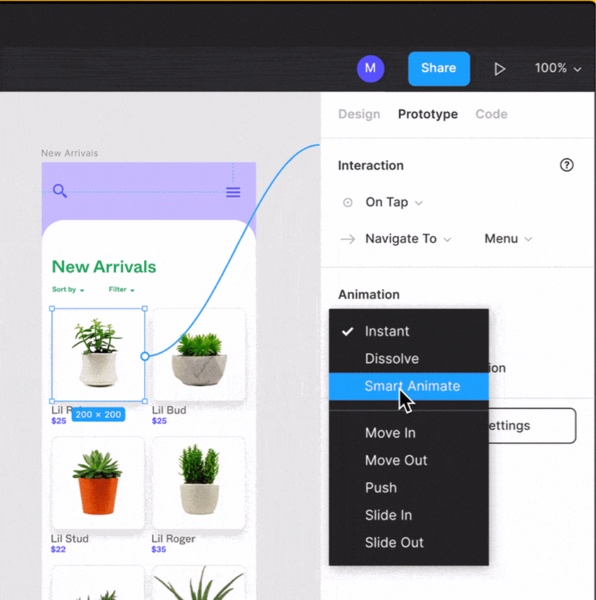596x600 pixels.
Task: Click the present play icon
Action: (500, 69)
